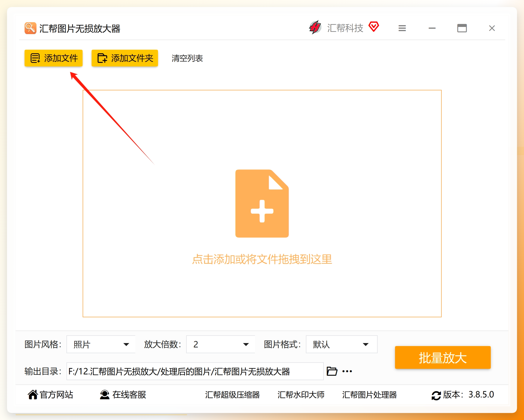Viewport: 524px width, 420px height.
Task: Close the application window
Action: (x=492, y=28)
